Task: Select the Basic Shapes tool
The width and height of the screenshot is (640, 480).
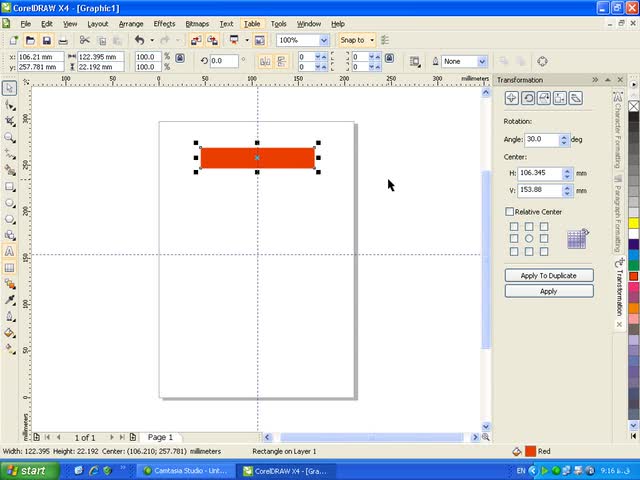Action: click(9, 236)
